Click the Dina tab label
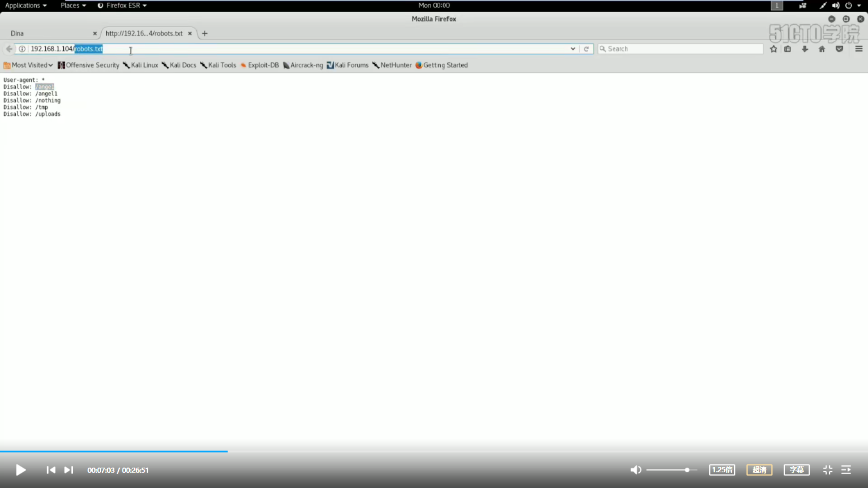 click(x=17, y=33)
